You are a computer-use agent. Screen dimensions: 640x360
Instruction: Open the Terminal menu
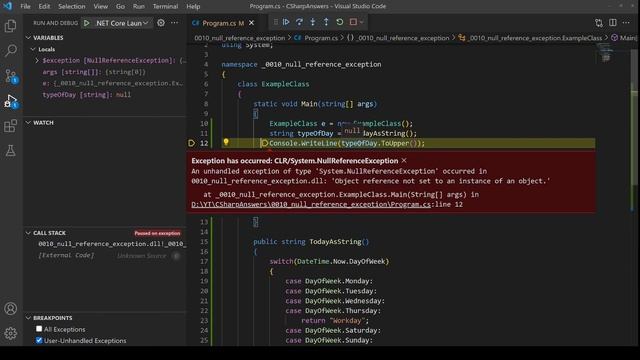point(165,7)
